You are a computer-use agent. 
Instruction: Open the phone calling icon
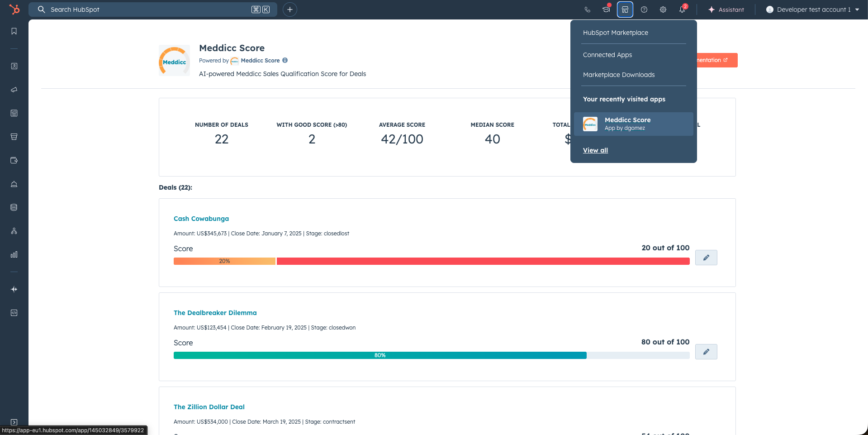587,10
